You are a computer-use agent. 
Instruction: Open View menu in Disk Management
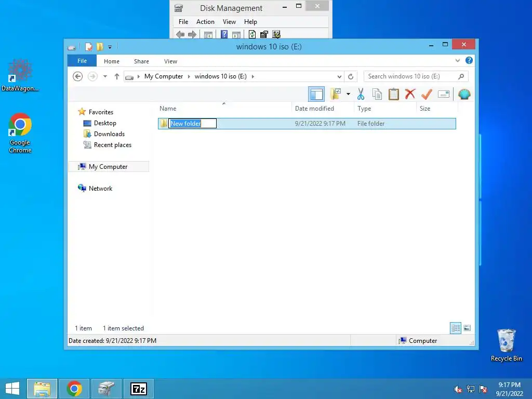pos(229,22)
